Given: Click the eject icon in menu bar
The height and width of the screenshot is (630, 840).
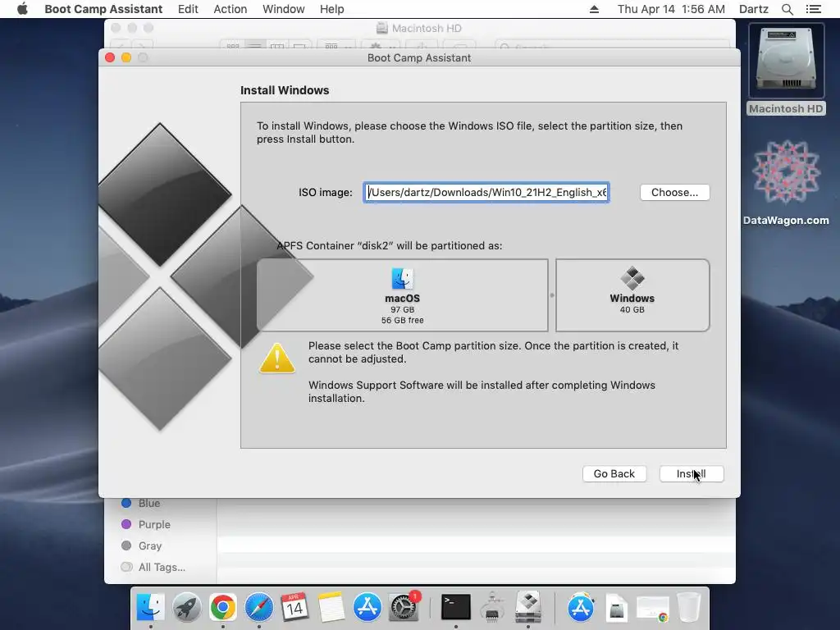Looking at the screenshot, I should pos(594,9).
